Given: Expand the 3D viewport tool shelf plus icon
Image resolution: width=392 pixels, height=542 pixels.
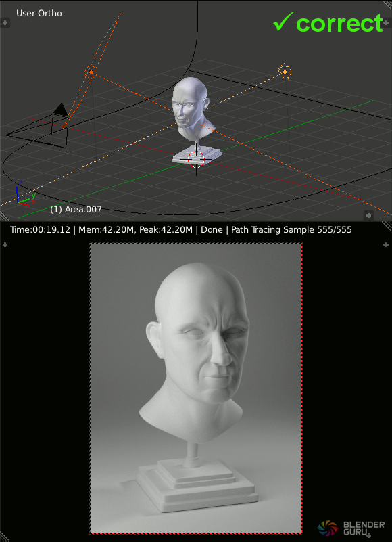Looking at the screenshot, I should [5, 23].
